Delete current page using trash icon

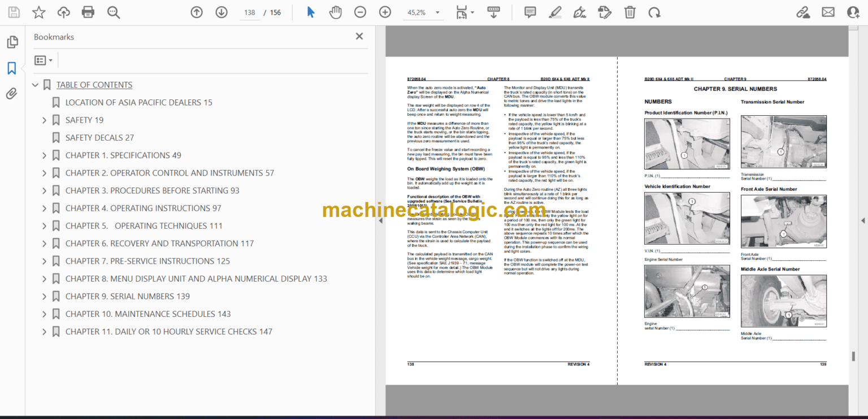(x=630, y=11)
